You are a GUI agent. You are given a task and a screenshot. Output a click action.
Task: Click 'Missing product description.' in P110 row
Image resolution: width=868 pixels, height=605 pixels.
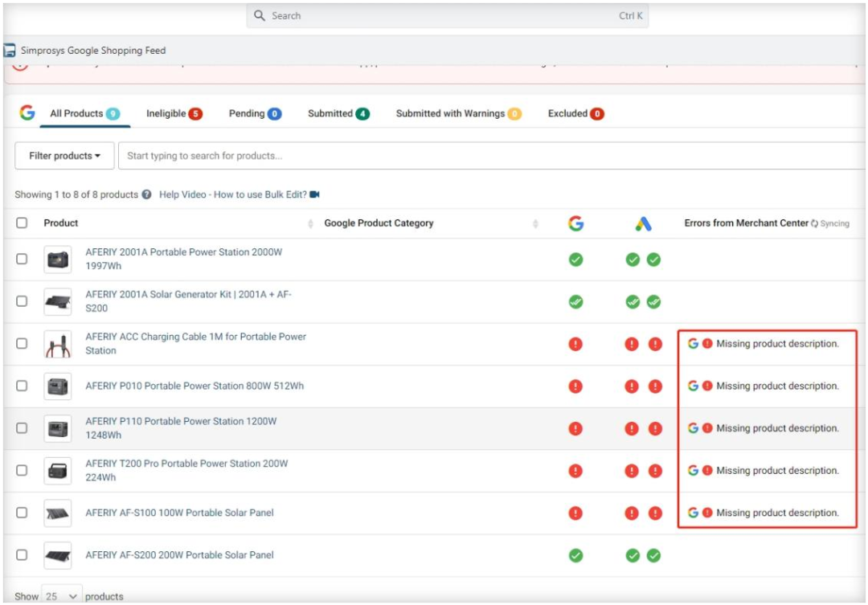[777, 428]
